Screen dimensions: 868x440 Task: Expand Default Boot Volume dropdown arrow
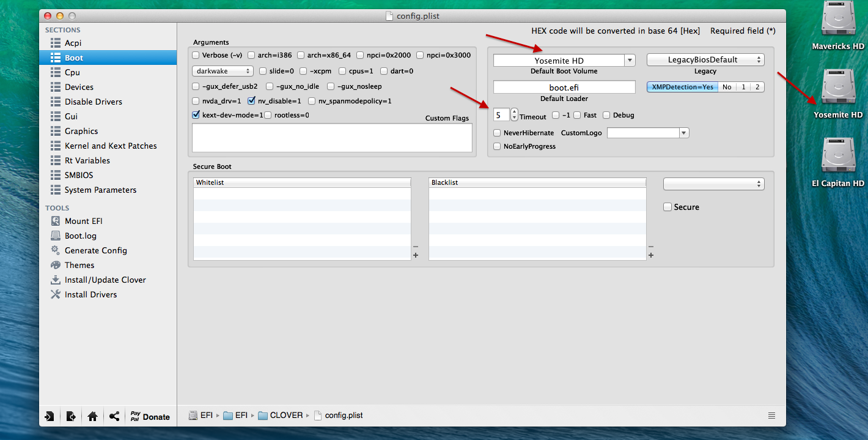630,60
